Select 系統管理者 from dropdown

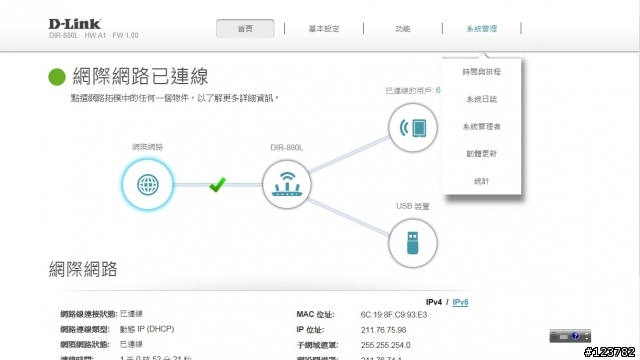click(482, 127)
